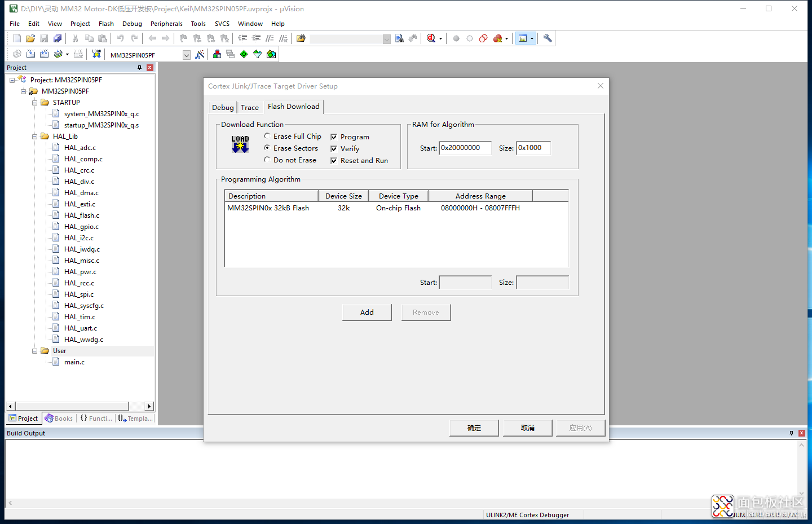The width and height of the screenshot is (812, 524).
Task: Collapse the STARTUP folder
Action: (x=34, y=103)
